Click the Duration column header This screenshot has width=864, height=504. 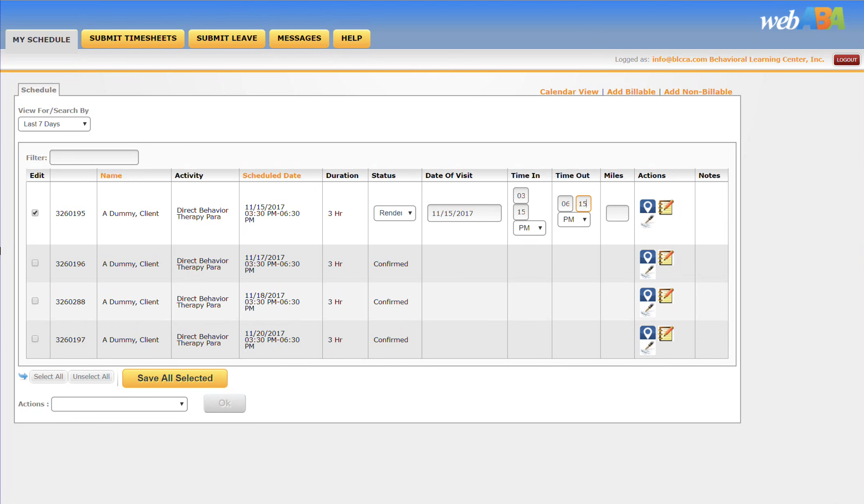tap(342, 176)
